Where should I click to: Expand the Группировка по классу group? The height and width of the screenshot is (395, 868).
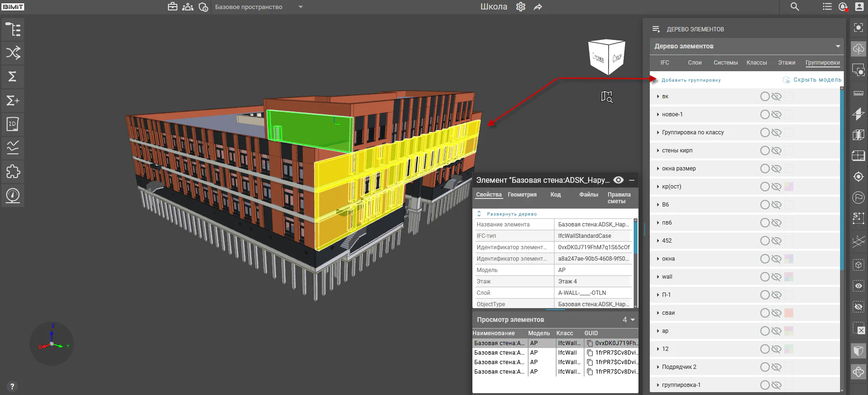[x=658, y=132]
